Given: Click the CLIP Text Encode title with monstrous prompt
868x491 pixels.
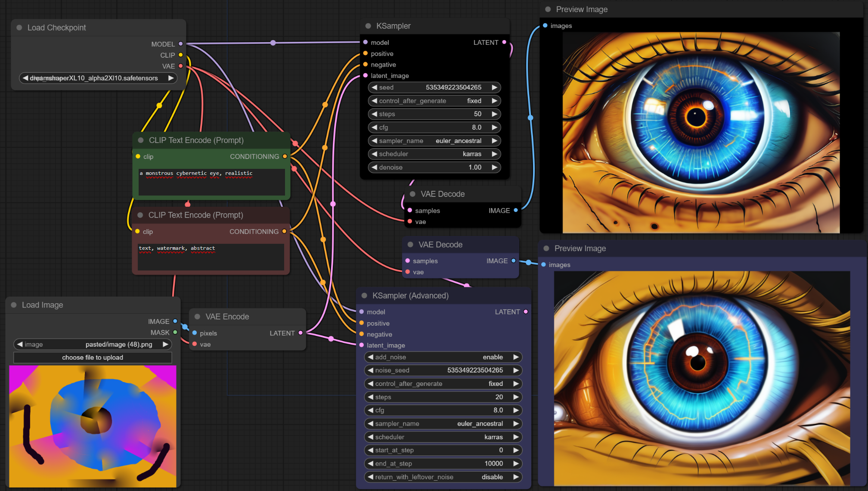Looking at the screenshot, I should [x=196, y=140].
